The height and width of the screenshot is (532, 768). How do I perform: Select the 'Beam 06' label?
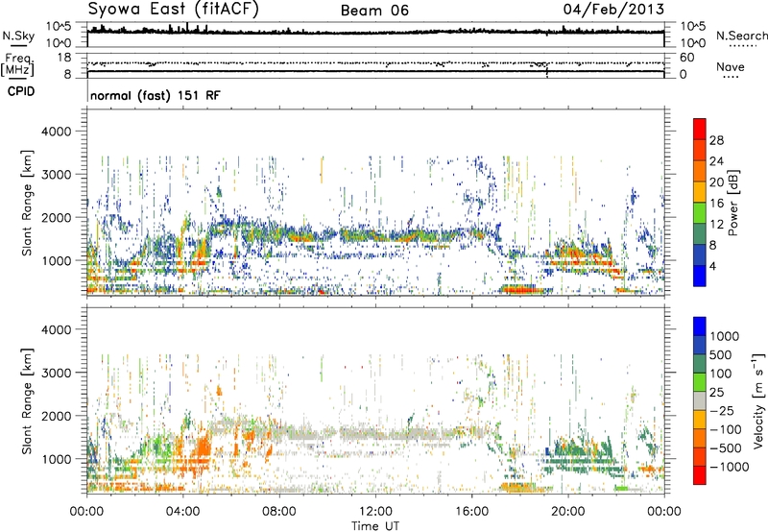pos(374,11)
